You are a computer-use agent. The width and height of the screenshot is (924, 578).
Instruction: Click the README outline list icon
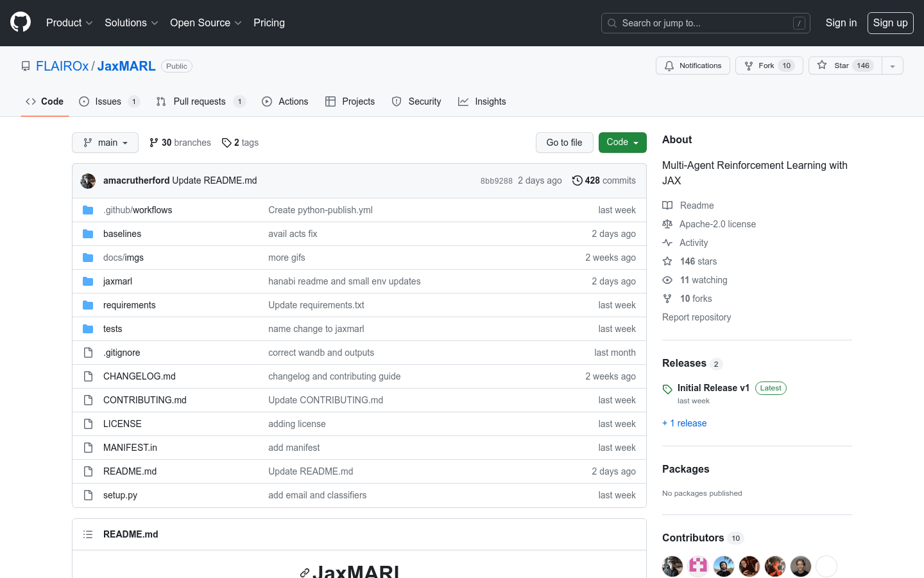point(88,534)
